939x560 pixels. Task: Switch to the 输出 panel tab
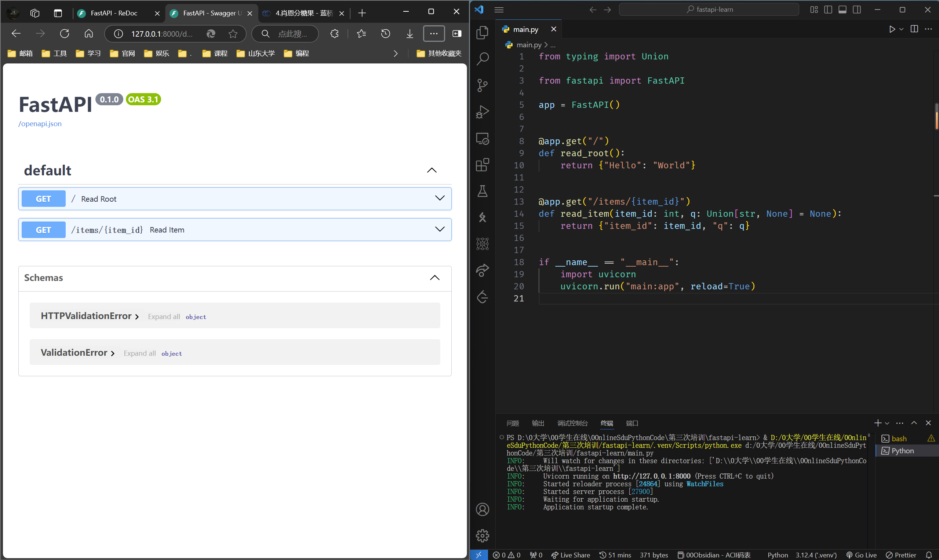pos(538,423)
